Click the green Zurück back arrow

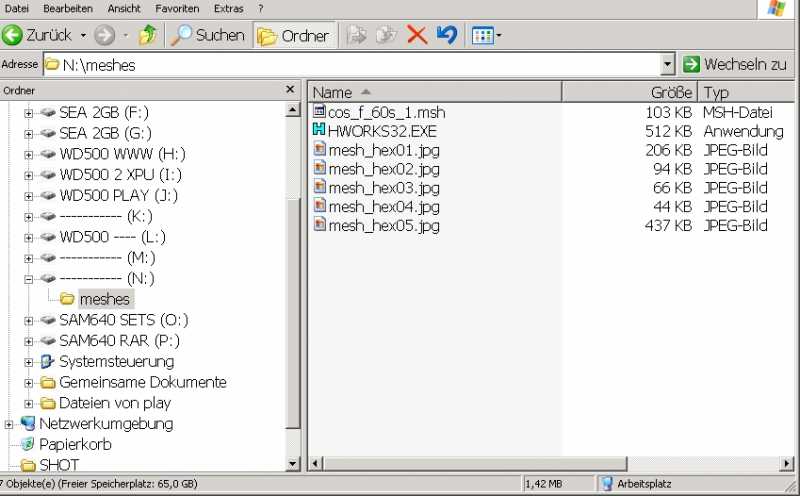click(x=13, y=35)
